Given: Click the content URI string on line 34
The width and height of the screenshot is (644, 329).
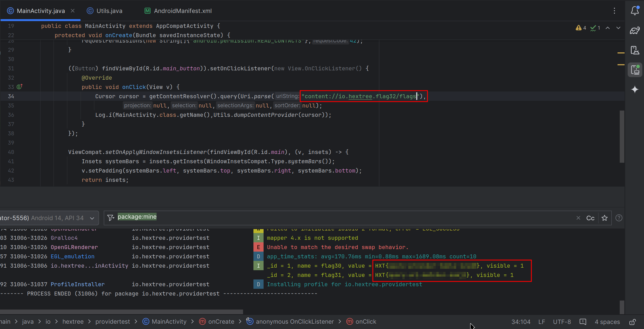Looking at the screenshot, I should tap(360, 96).
